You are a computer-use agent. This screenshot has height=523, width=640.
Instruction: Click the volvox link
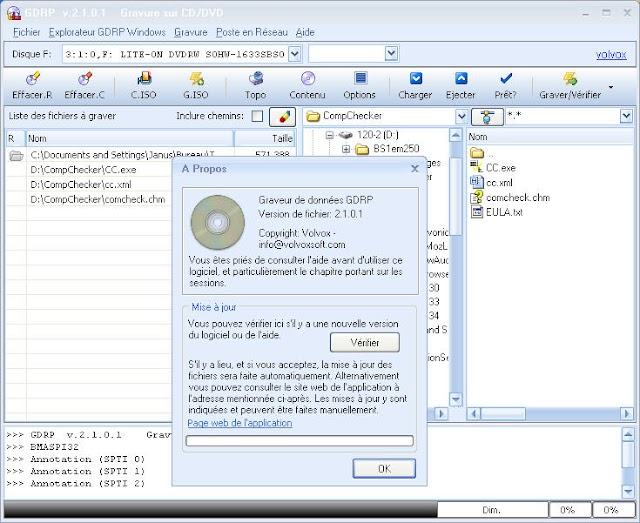pyautogui.click(x=611, y=54)
